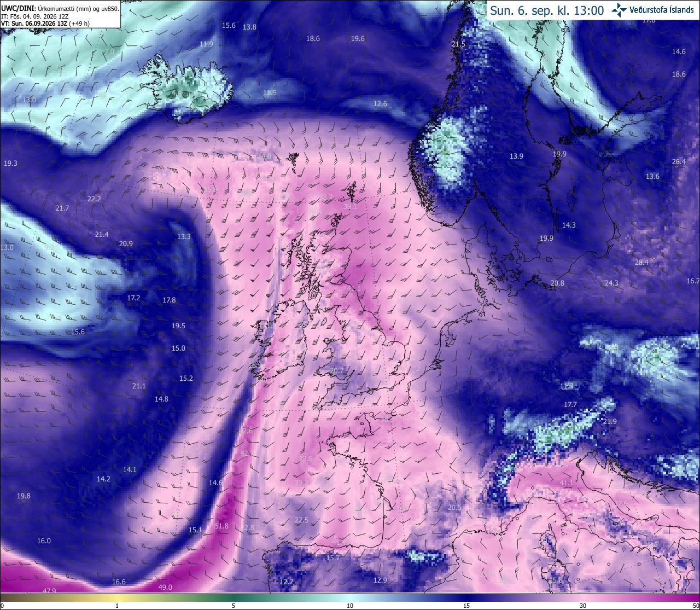Click the 51.8 precipitable water value label

pos(221,526)
